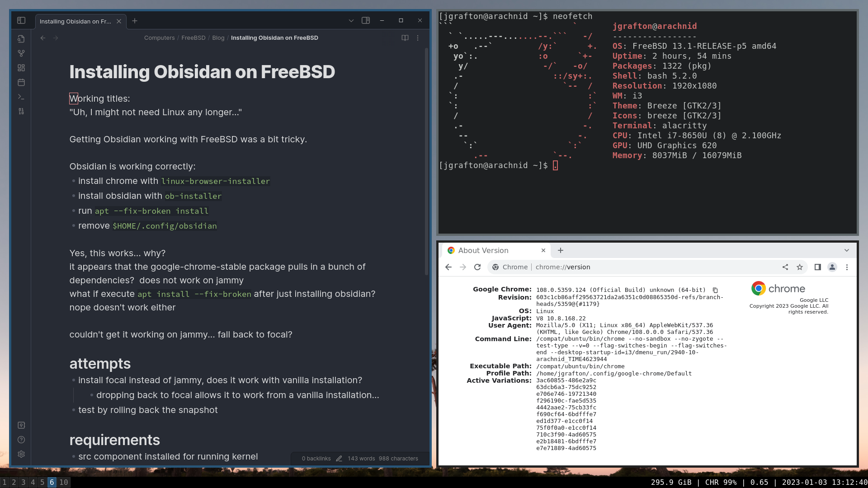868x488 pixels.
Task: Select the About Version Chrome tab
Action: pyautogui.click(x=493, y=250)
